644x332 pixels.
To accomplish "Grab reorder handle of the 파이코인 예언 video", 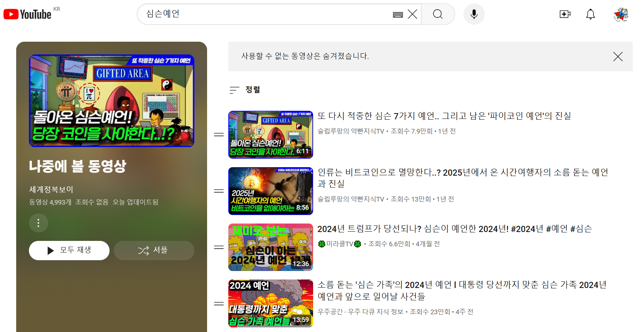I will 219,135.
